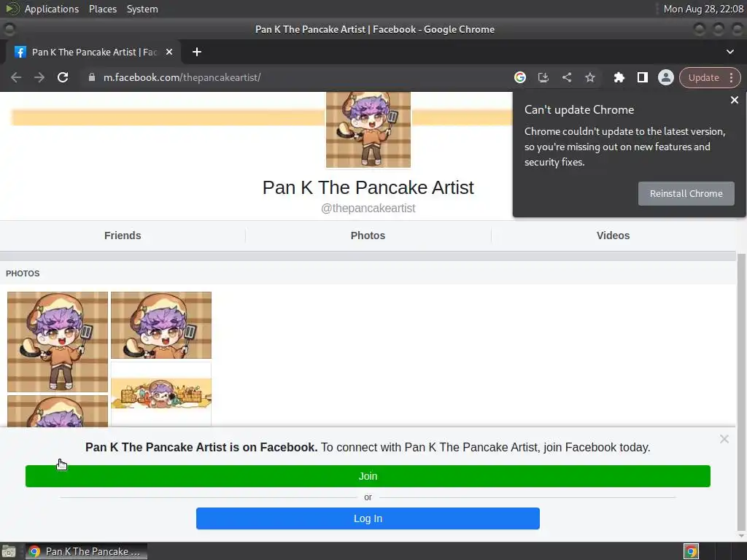The width and height of the screenshot is (747, 560).
Task: Open the first large photo thumbnail
Action: tap(58, 342)
